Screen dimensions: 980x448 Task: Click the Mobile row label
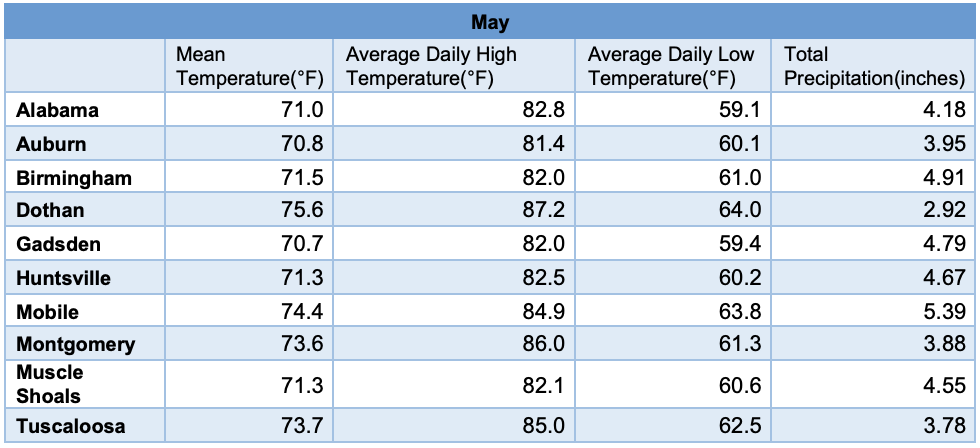[48, 311]
